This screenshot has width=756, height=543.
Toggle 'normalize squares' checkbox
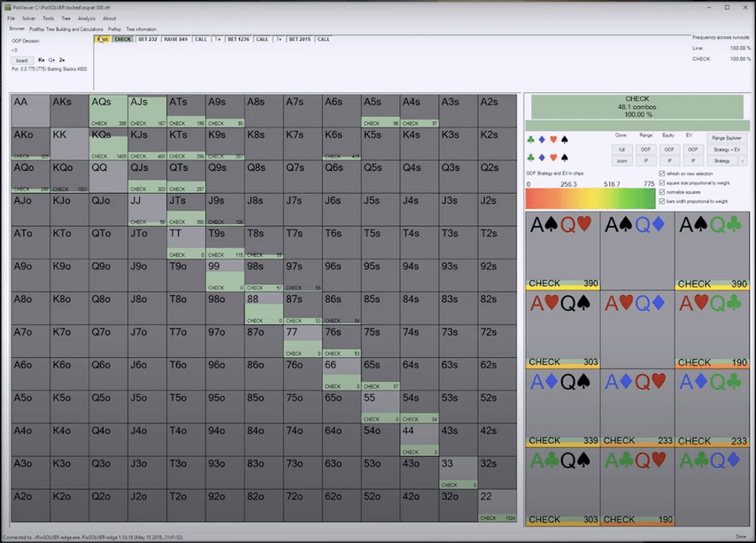point(662,192)
